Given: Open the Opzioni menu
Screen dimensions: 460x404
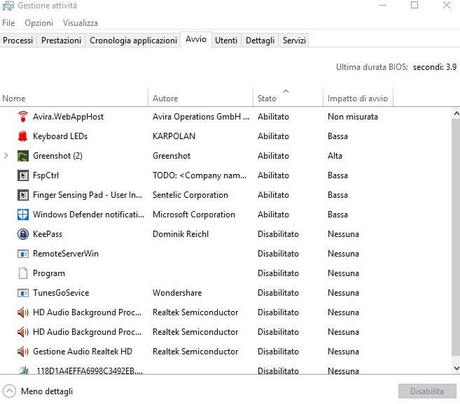Looking at the screenshot, I should click(39, 23).
